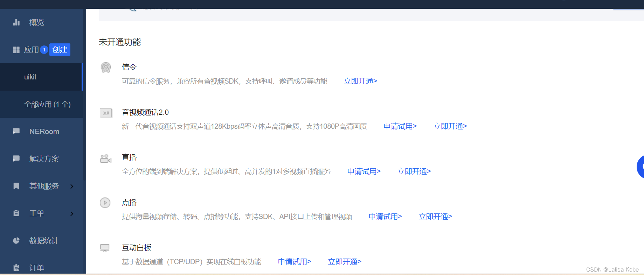Click 申请试用 for 音视频通话2.0
This screenshot has width=644, height=275.
[400, 126]
